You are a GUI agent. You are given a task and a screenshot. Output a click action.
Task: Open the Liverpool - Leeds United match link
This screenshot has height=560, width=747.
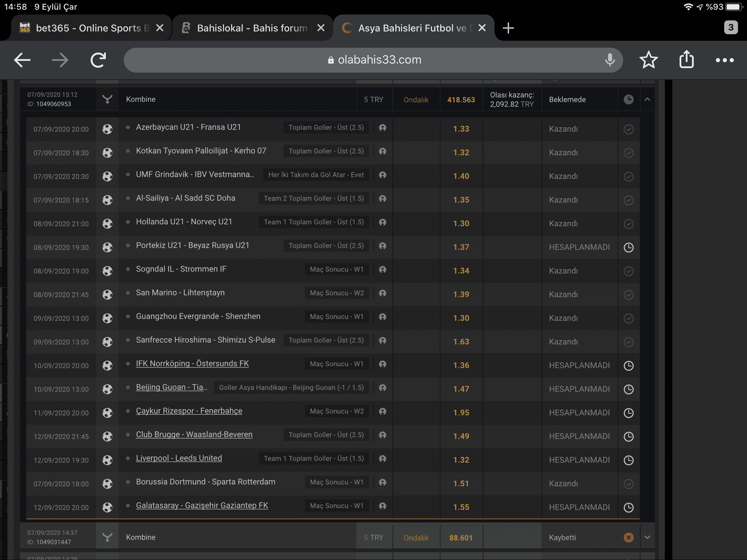pyautogui.click(x=179, y=458)
